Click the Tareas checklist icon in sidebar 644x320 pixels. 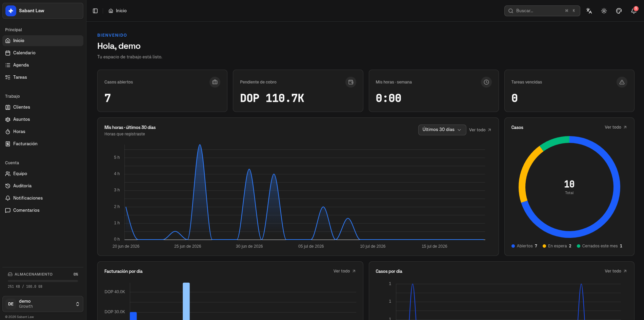(8, 77)
